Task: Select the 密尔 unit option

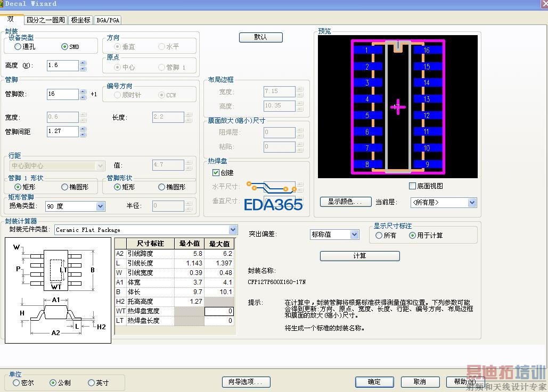Action: pyautogui.click(x=16, y=382)
